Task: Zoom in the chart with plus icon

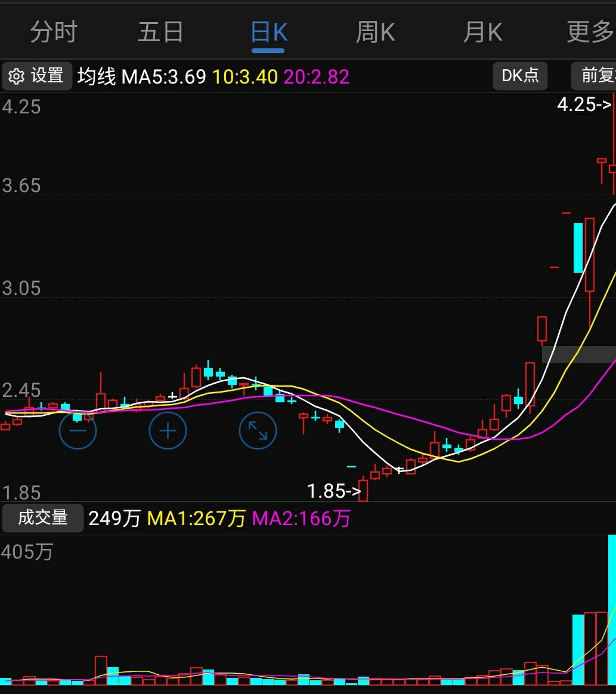Action: coord(168,430)
